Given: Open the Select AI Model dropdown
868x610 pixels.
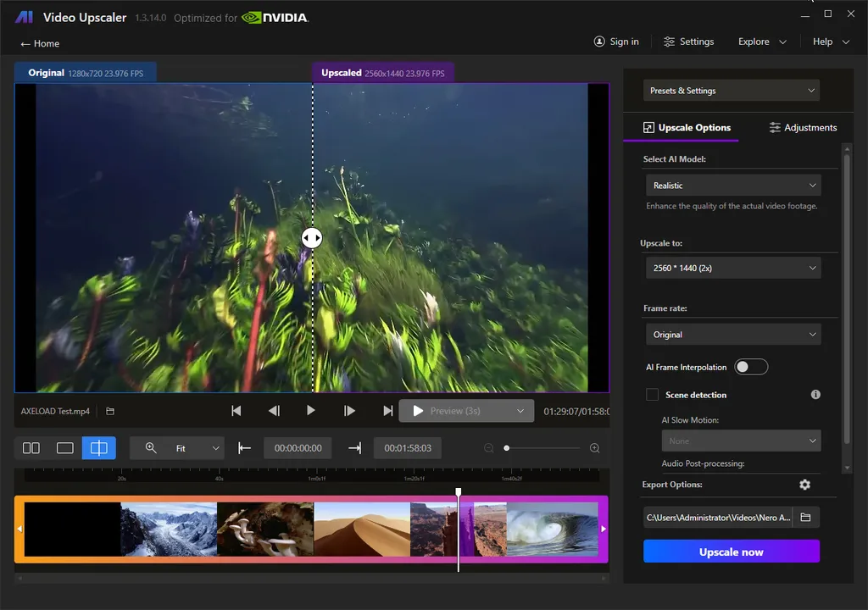Looking at the screenshot, I should coord(732,185).
